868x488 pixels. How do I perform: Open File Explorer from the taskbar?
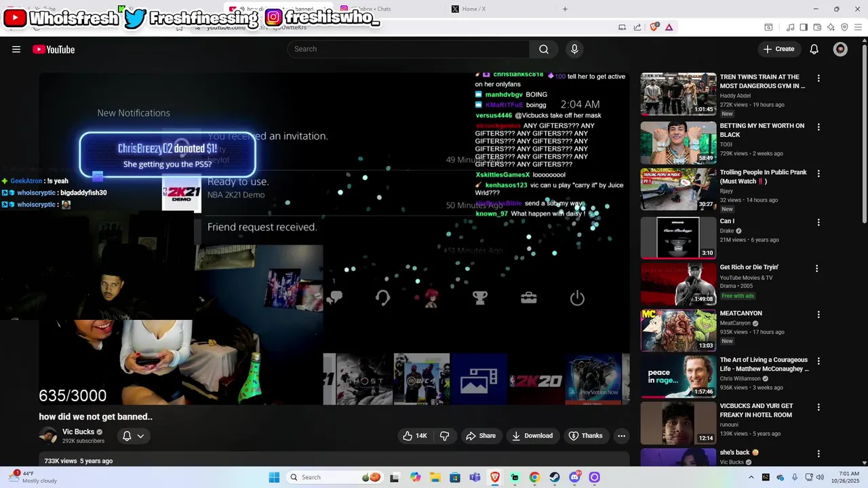(435, 477)
